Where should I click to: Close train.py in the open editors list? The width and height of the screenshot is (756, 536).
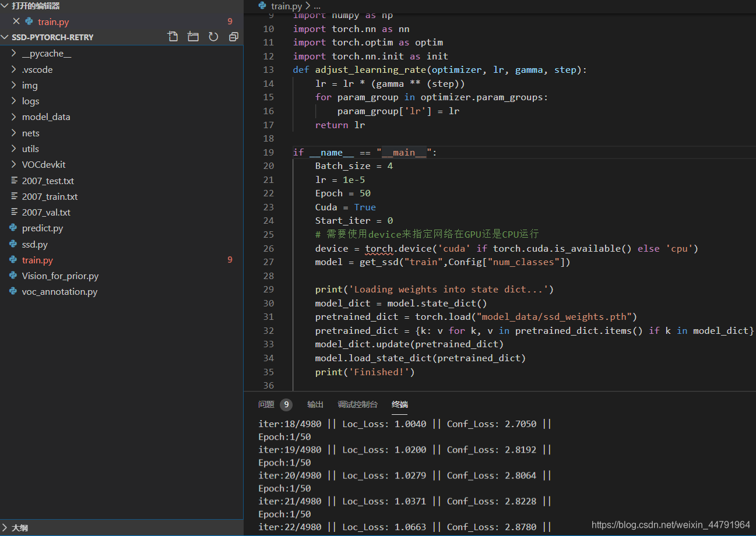click(16, 22)
